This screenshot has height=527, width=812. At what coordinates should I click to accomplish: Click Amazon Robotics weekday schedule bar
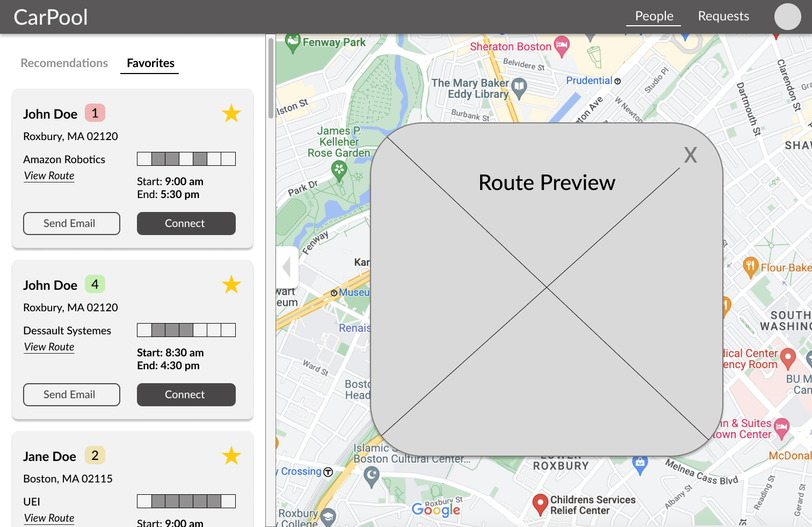pyautogui.click(x=186, y=159)
